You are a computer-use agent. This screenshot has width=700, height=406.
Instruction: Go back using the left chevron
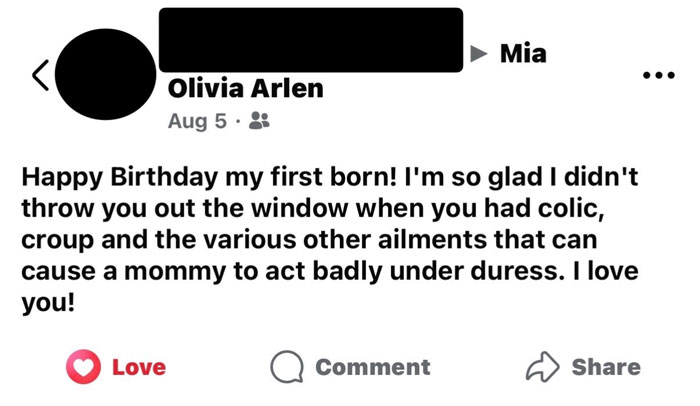coord(41,75)
